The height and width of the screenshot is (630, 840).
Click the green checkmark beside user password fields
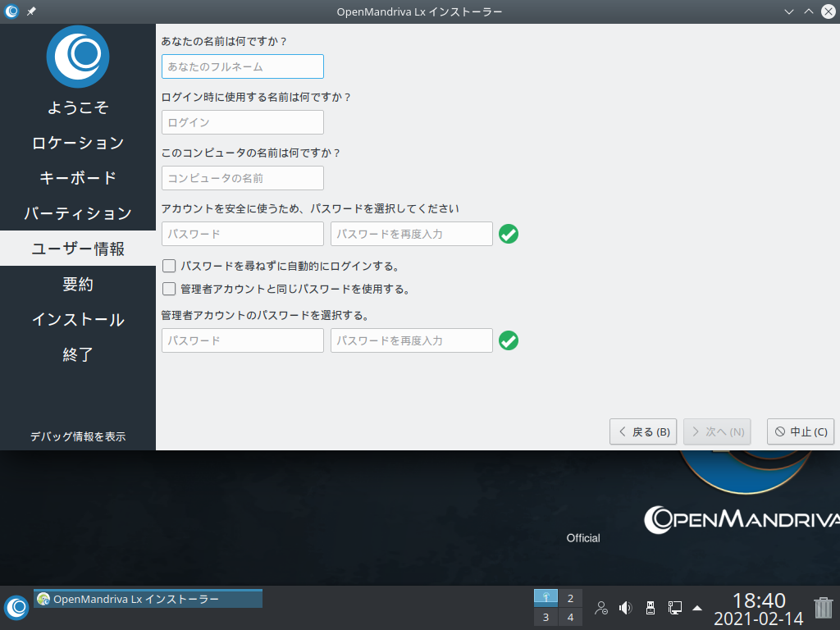coord(509,234)
